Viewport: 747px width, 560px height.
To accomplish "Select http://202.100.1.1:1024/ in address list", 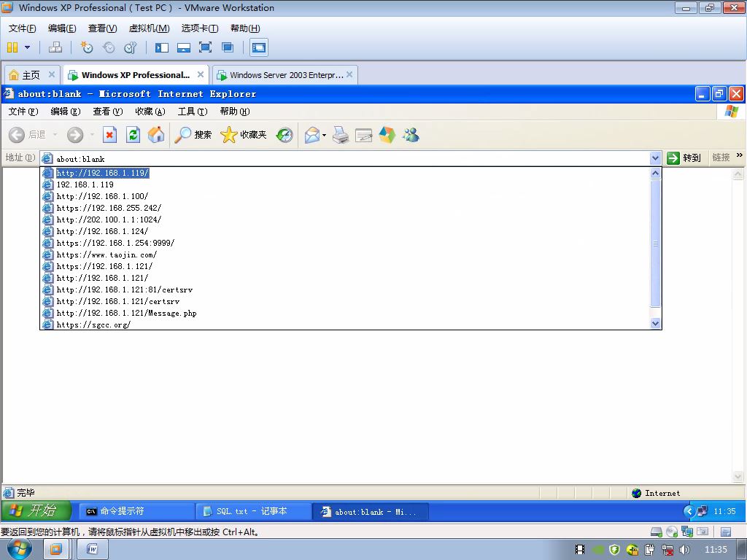I will click(345, 219).
